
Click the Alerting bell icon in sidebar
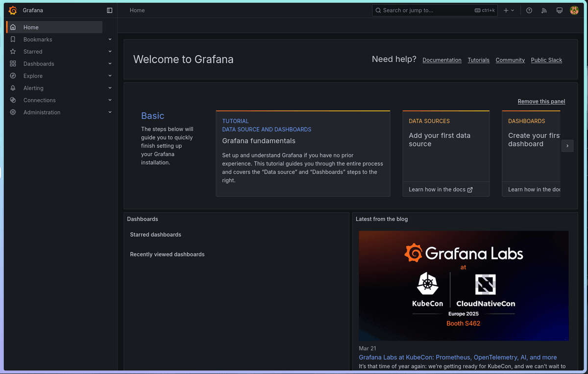click(13, 88)
